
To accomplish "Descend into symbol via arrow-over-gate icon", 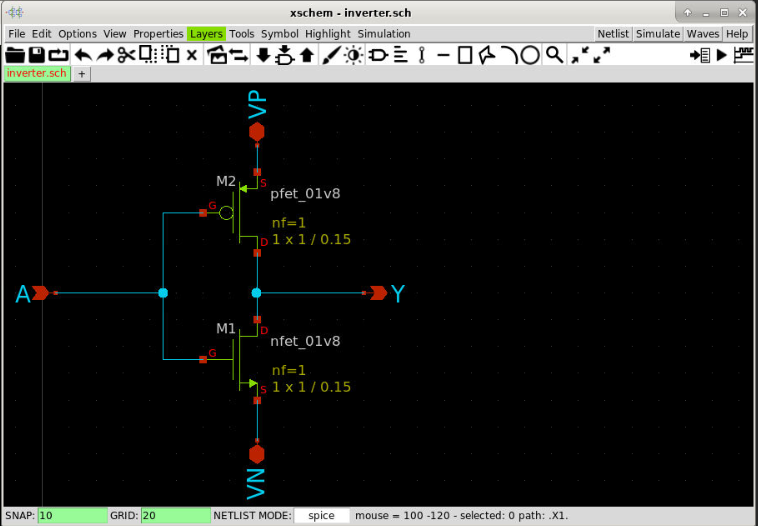I will pyautogui.click(x=285, y=55).
